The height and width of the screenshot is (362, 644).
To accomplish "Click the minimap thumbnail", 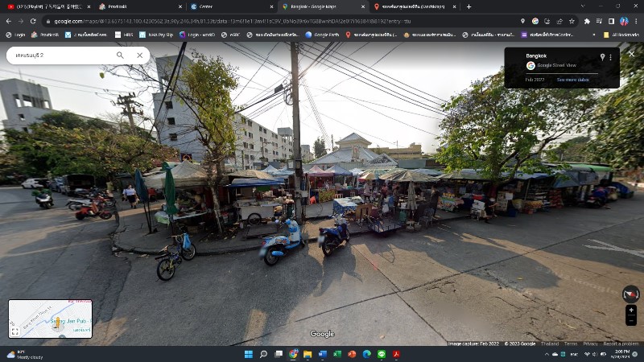I will (x=50, y=319).
